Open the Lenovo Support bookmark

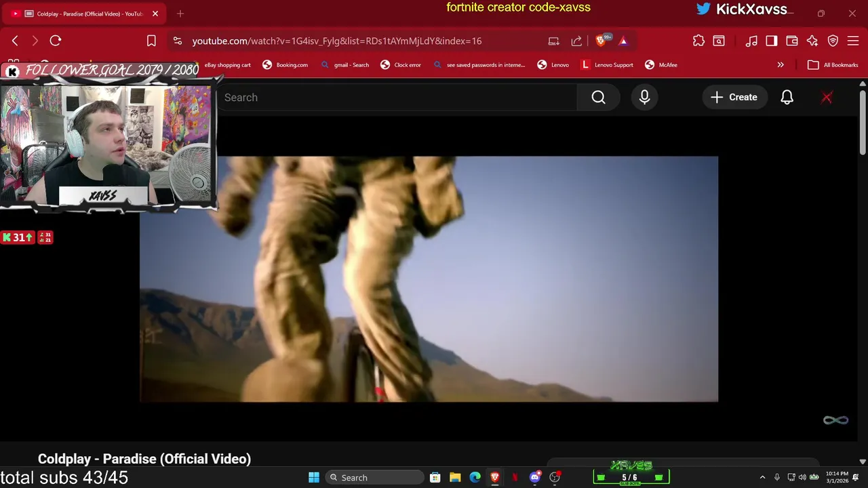click(607, 65)
